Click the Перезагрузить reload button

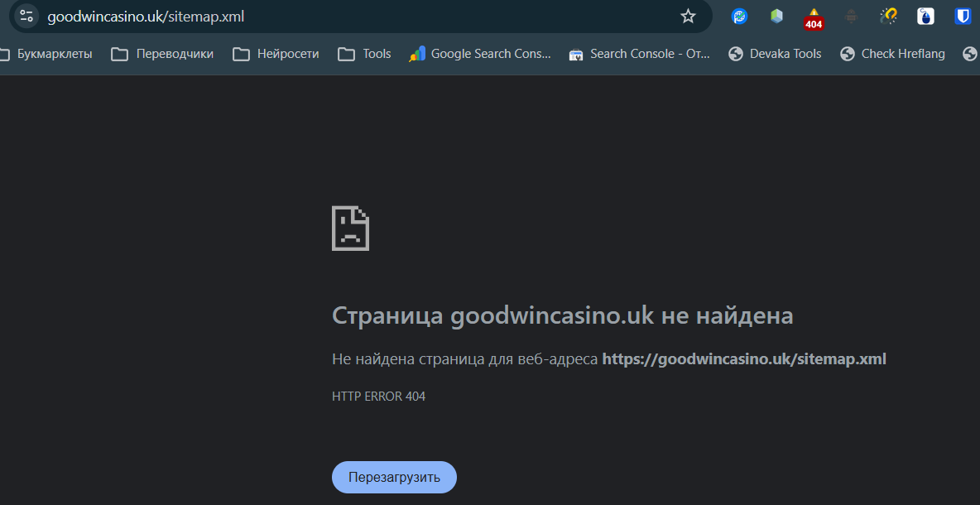coord(394,478)
